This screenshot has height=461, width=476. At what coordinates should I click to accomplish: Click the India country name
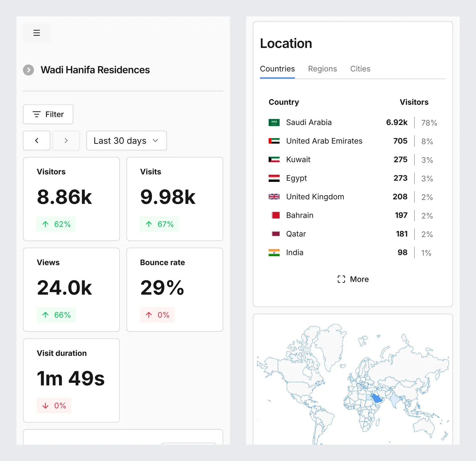[295, 253]
